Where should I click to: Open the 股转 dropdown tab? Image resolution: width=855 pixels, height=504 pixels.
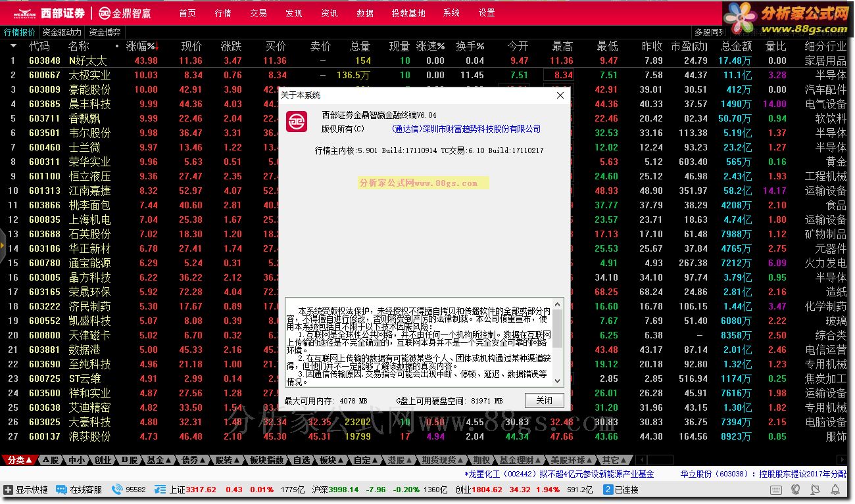tap(228, 460)
